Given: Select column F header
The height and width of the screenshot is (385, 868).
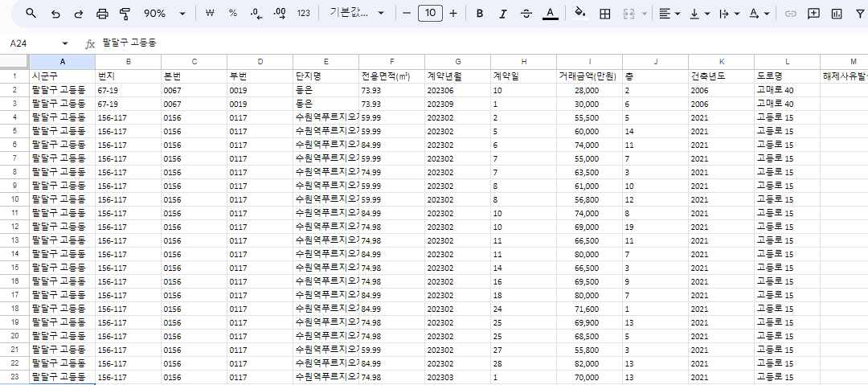Looking at the screenshot, I should click(x=392, y=62).
